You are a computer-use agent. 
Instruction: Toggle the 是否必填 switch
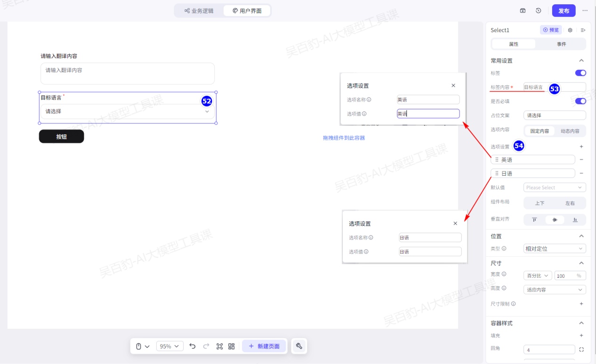(x=580, y=101)
